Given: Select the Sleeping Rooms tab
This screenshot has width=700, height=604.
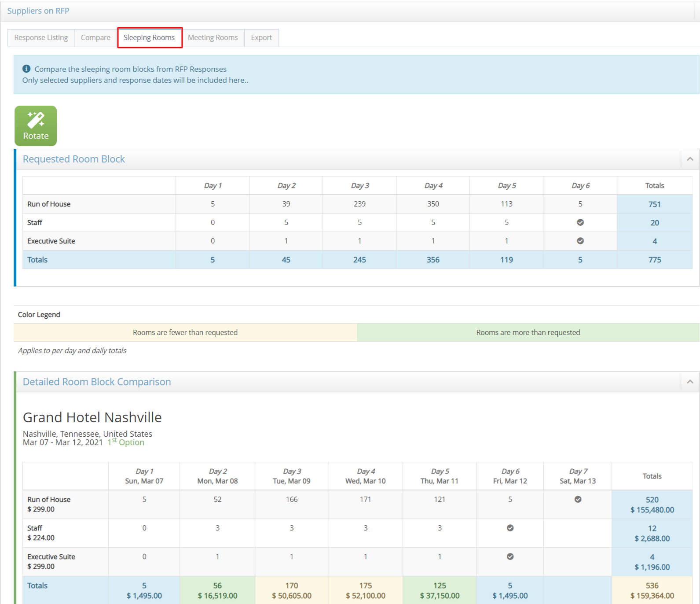Looking at the screenshot, I should point(149,37).
